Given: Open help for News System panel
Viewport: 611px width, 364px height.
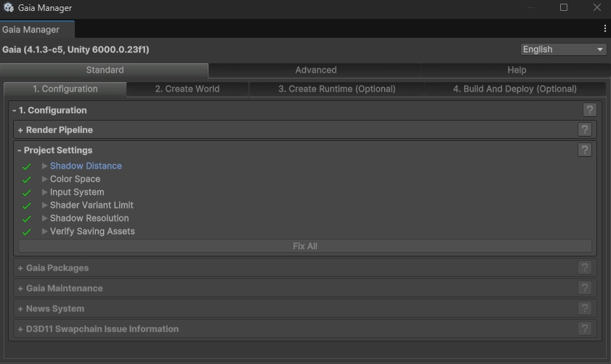Looking at the screenshot, I should [585, 308].
